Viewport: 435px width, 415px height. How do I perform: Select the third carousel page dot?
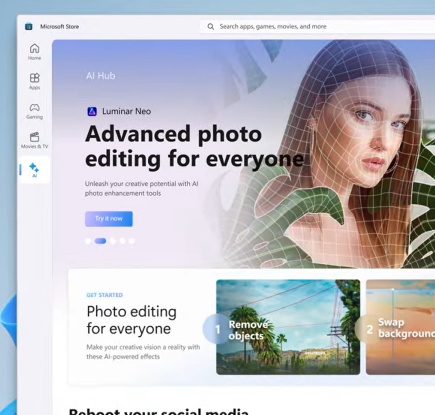point(113,241)
